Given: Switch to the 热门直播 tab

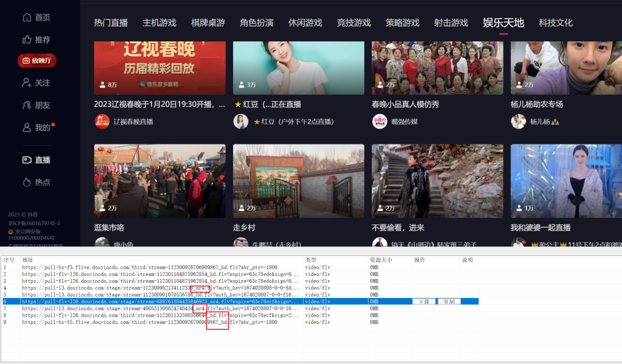Looking at the screenshot, I should (111, 23).
